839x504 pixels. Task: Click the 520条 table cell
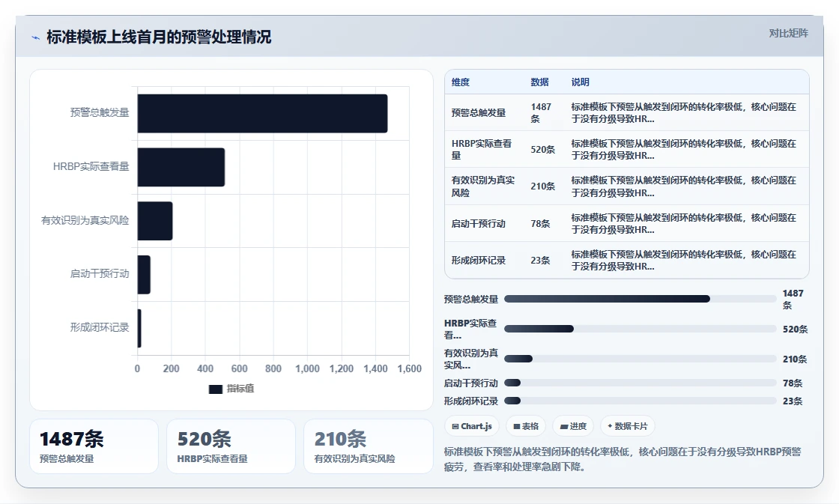[x=542, y=149]
